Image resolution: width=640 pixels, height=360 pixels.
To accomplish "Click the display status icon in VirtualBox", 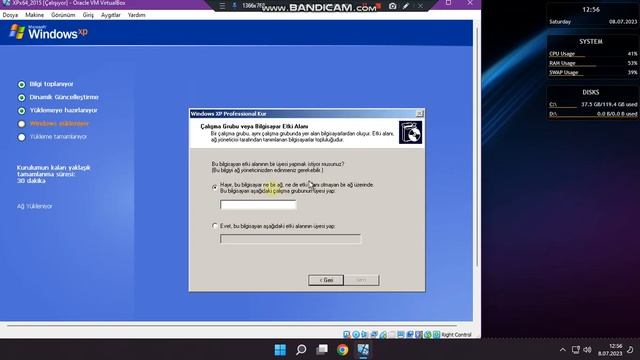I will [x=401, y=335].
